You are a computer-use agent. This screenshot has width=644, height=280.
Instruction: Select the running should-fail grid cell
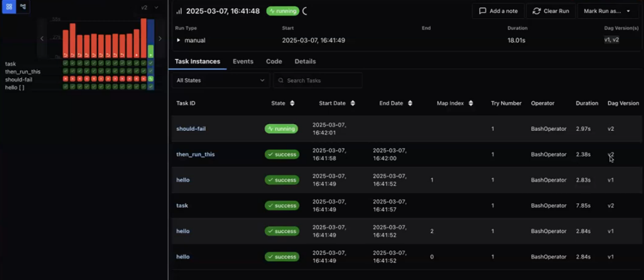[150, 79]
